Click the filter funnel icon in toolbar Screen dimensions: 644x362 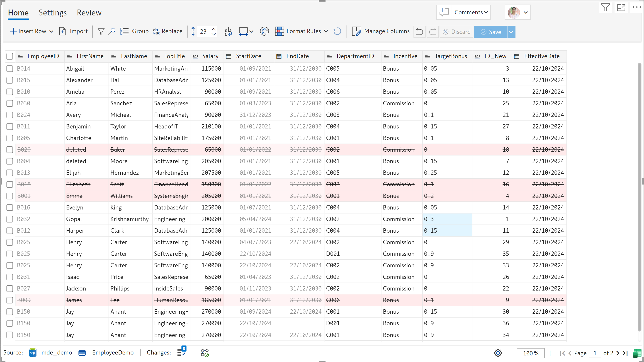coord(101,31)
